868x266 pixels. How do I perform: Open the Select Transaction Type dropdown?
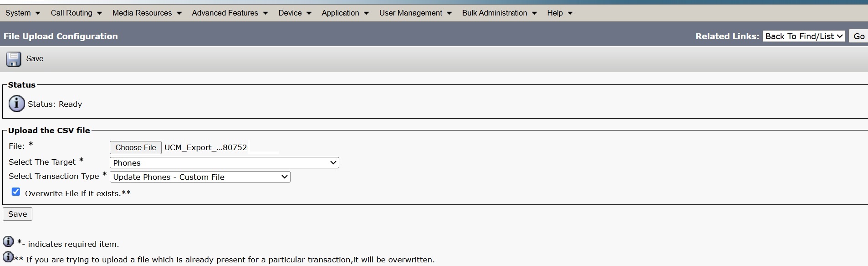click(x=200, y=177)
